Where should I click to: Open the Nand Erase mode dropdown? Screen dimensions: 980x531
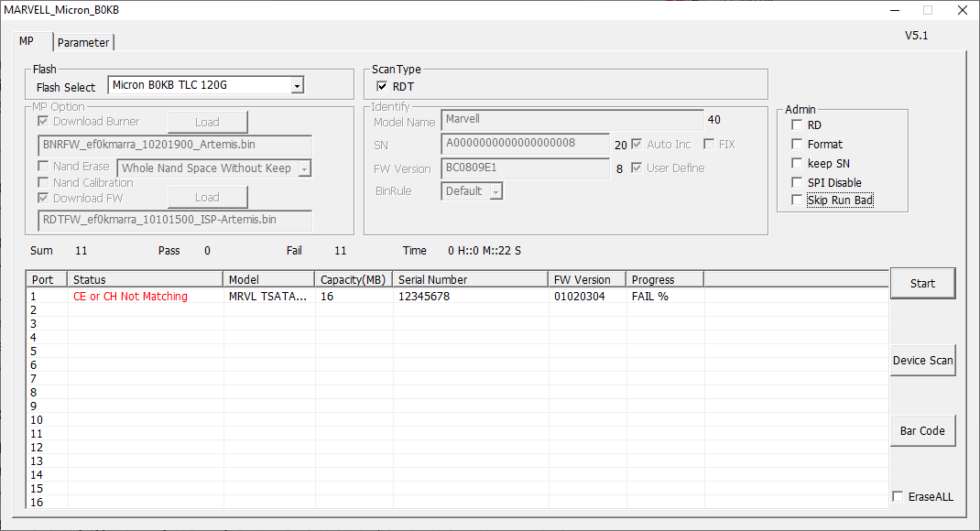[304, 168]
